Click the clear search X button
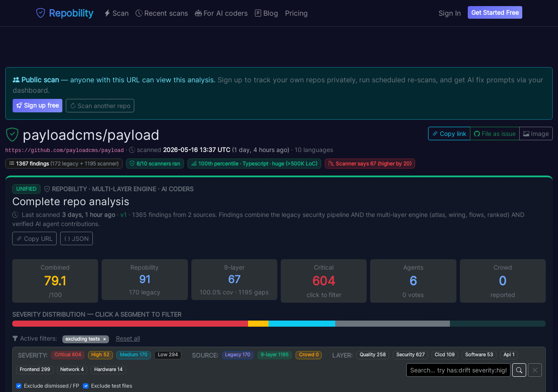Image resolution: width=558 pixels, height=392 pixels. pyautogui.click(x=535, y=370)
